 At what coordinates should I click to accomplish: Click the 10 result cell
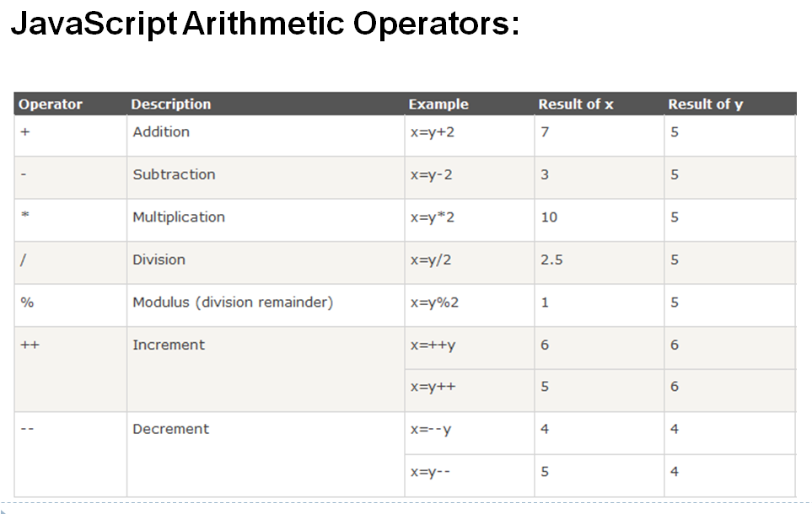pyautogui.click(x=549, y=217)
